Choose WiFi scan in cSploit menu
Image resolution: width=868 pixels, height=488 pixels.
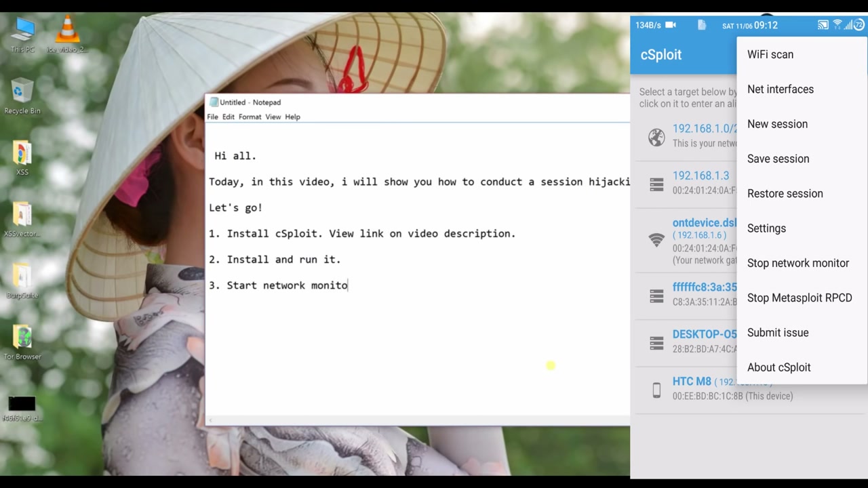pyautogui.click(x=802, y=54)
